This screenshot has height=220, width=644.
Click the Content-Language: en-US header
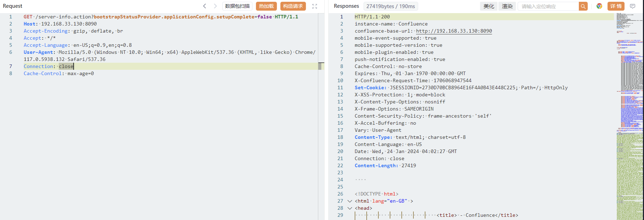(x=388, y=144)
